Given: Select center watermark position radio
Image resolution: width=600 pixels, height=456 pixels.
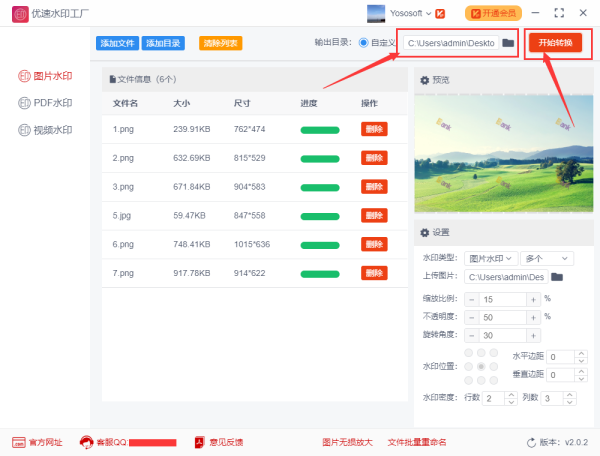Looking at the screenshot, I should (x=480, y=367).
